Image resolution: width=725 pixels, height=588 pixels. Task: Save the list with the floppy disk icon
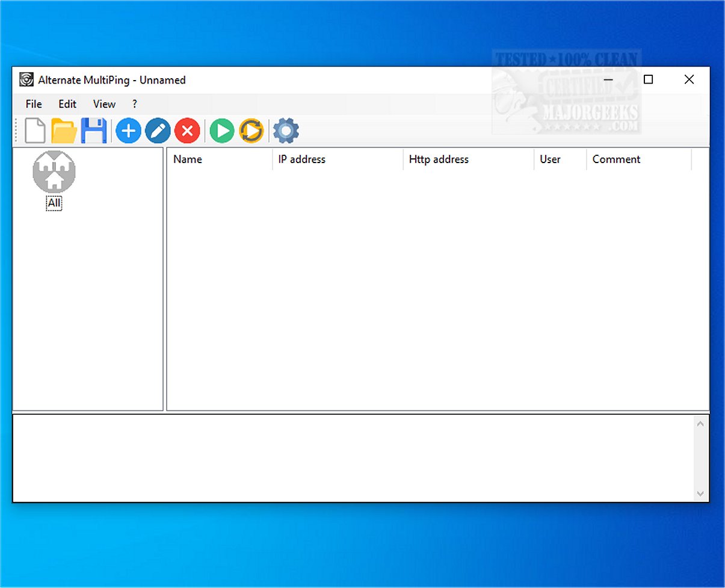[94, 131]
